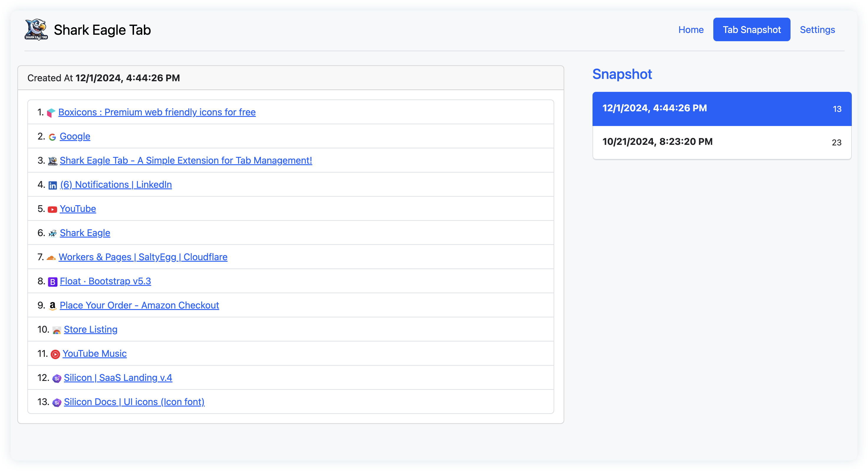Open the Settings page
This screenshot has width=868, height=471.
(817, 30)
